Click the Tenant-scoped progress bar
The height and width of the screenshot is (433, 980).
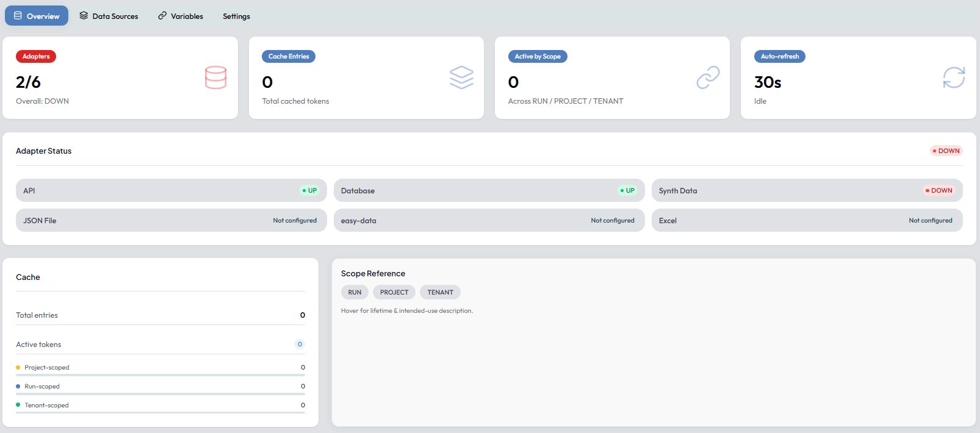click(x=160, y=413)
